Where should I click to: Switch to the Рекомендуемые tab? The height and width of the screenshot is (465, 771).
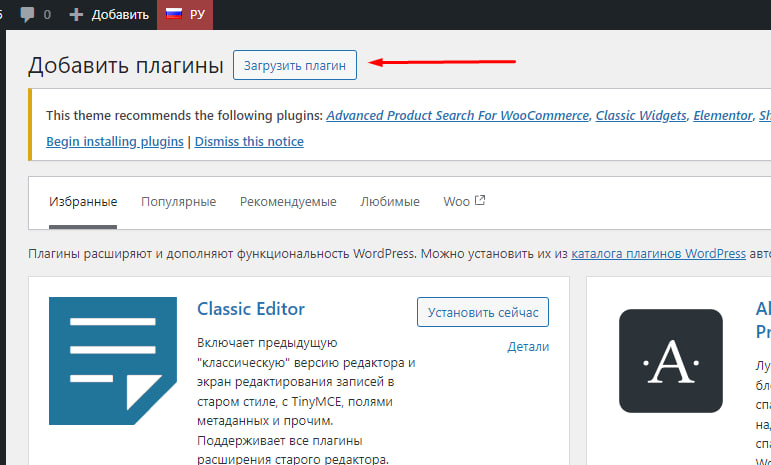288,202
